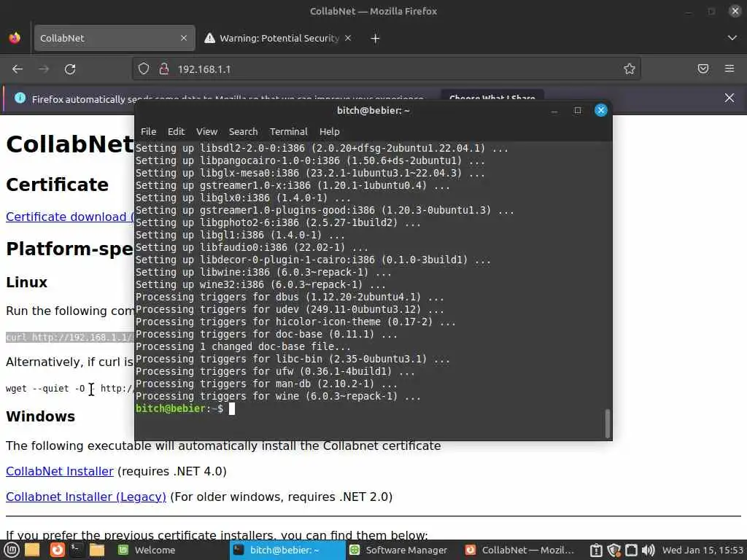
Task: Open the network tray icon
Action: pyautogui.click(x=631, y=551)
